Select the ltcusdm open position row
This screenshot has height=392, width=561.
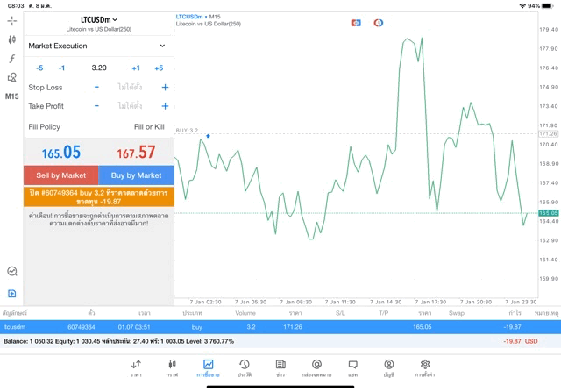click(x=280, y=326)
